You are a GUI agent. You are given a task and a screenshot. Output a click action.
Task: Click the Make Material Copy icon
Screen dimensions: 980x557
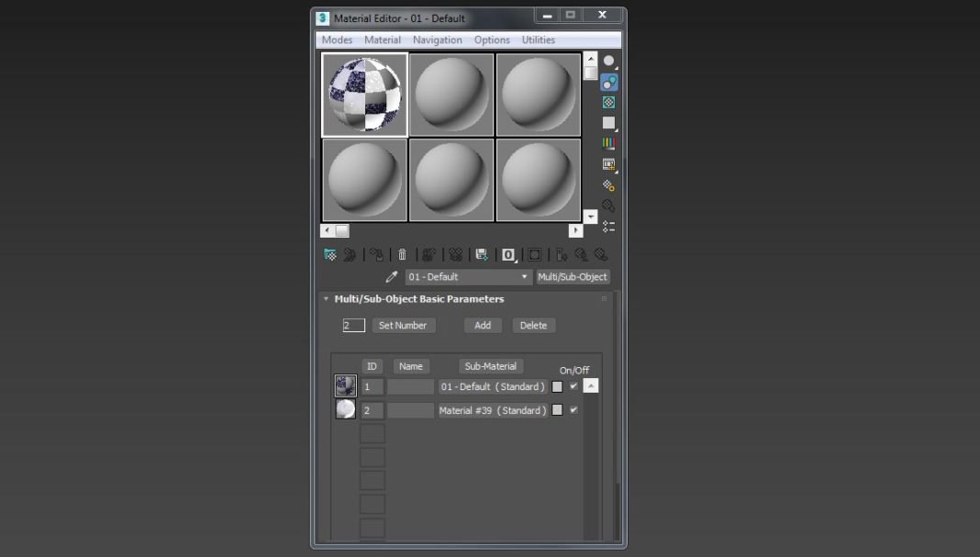pyautogui.click(x=429, y=254)
